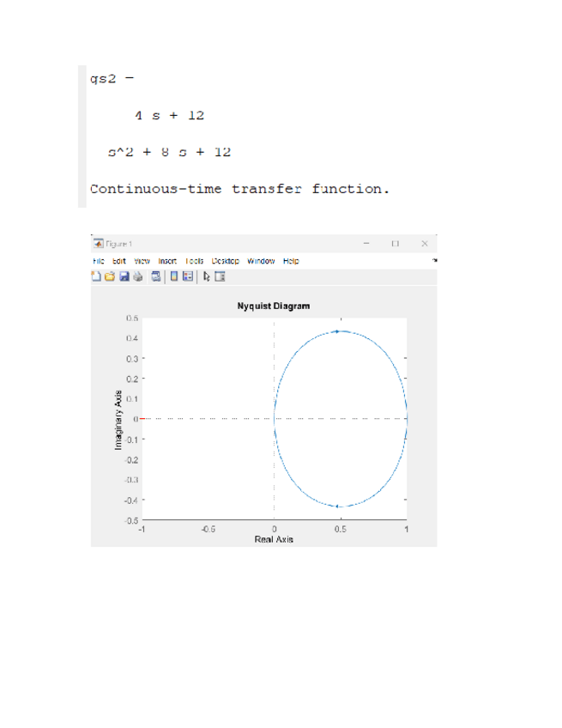Print the figure using the printer icon
The width and height of the screenshot is (562, 728).
138,276
